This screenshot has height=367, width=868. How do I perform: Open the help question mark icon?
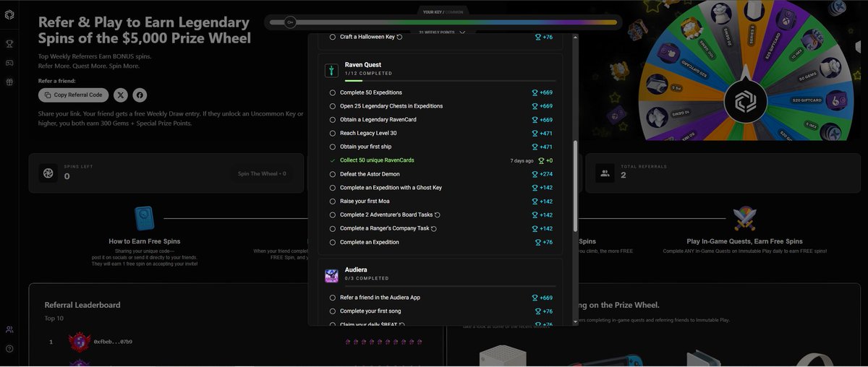click(9, 349)
